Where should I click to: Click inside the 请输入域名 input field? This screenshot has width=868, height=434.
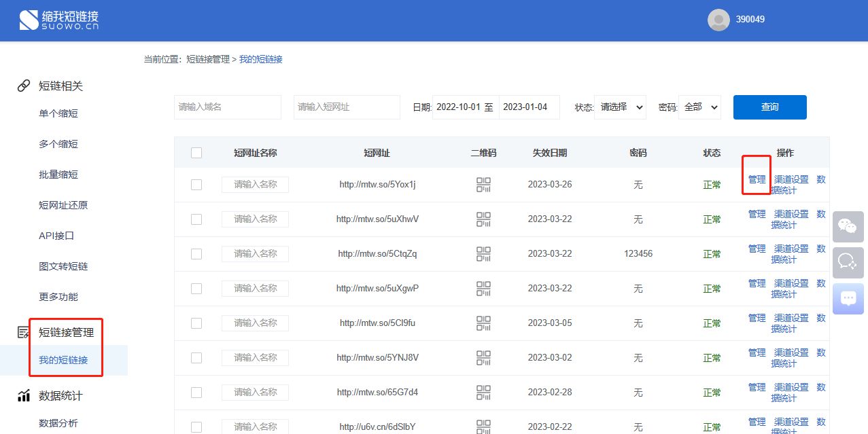coord(228,107)
